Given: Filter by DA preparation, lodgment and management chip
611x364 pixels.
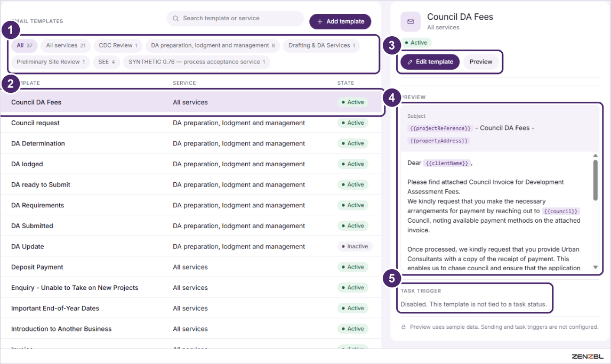Looking at the screenshot, I should (x=213, y=45).
